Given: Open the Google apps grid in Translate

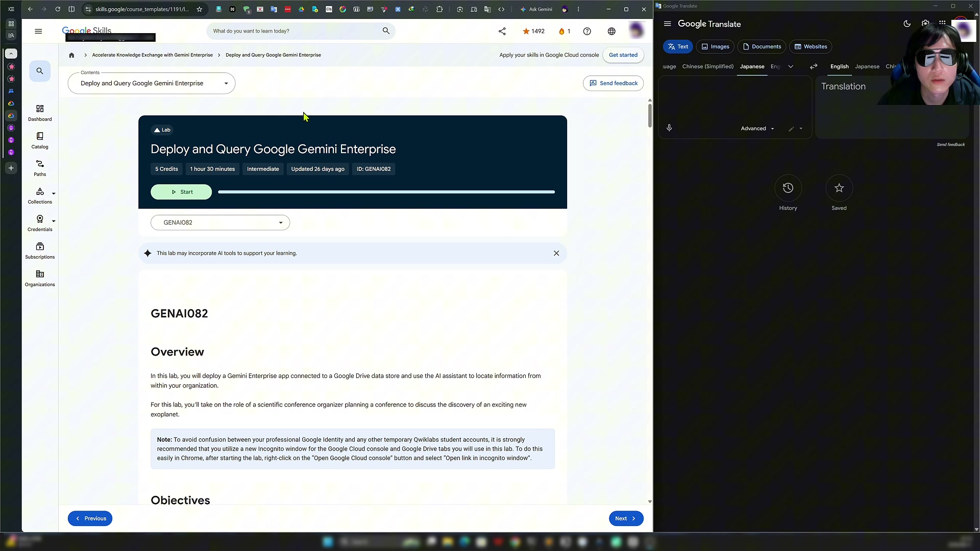Looking at the screenshot, I should (x=942, y=23).
